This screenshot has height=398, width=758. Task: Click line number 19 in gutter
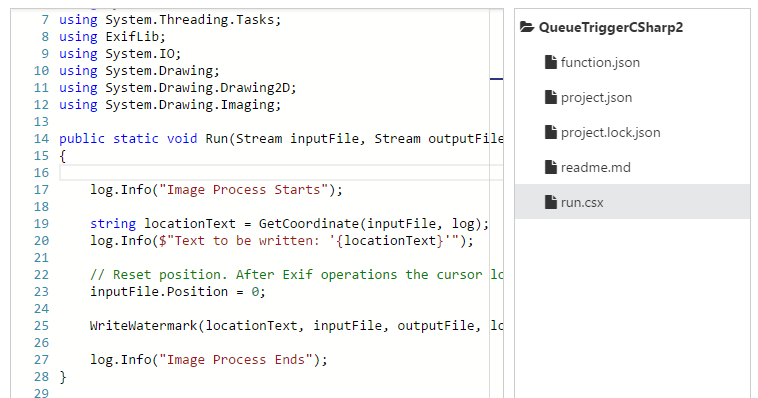pos(41,223)
